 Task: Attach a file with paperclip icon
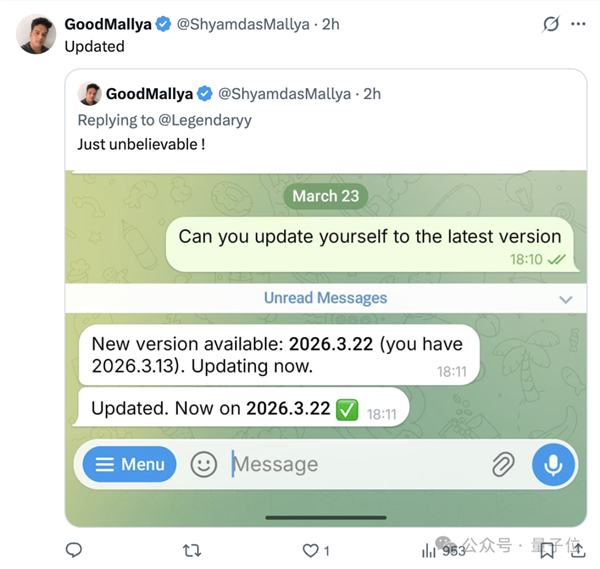point(502,464)
